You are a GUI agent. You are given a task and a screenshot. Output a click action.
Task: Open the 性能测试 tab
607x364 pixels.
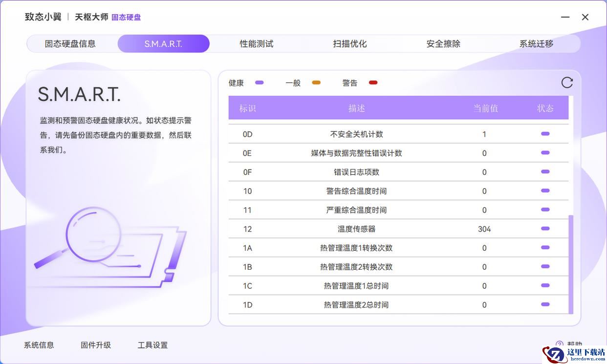(257, 43)
